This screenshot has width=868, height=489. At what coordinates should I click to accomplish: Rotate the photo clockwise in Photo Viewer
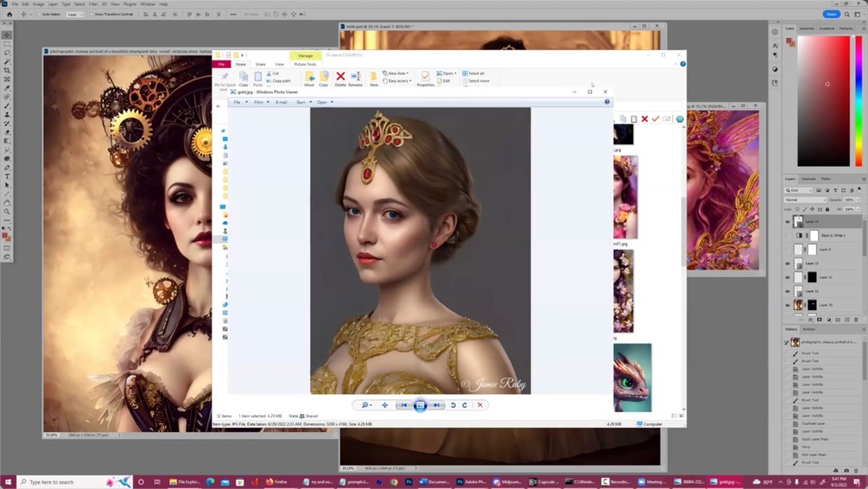pyautogui.click(x=464, y=404)
